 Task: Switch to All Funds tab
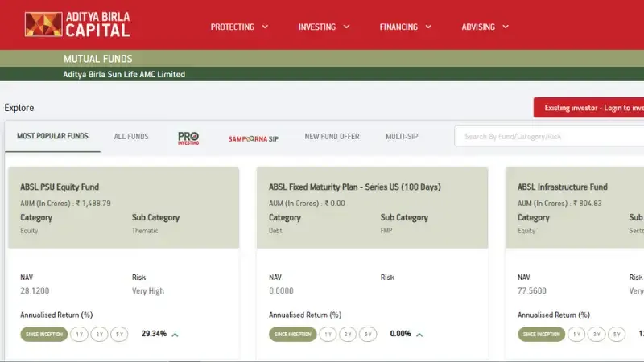point(131,137)
